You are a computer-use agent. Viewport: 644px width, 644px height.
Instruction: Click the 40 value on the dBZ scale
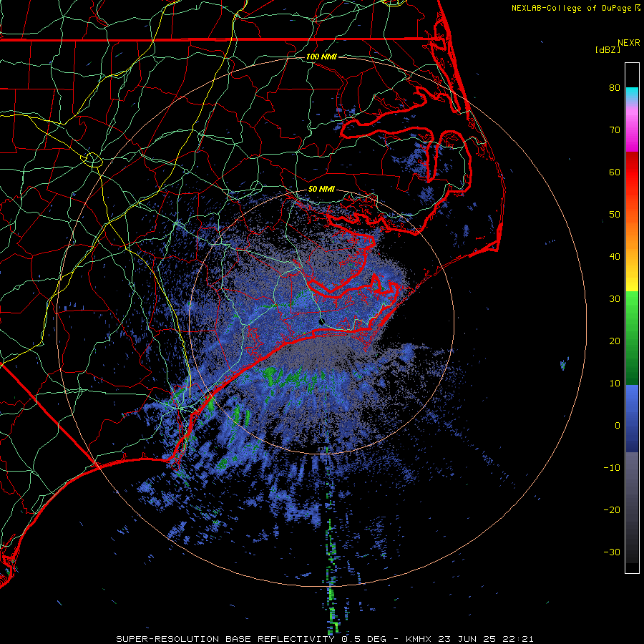pos(615,257)
